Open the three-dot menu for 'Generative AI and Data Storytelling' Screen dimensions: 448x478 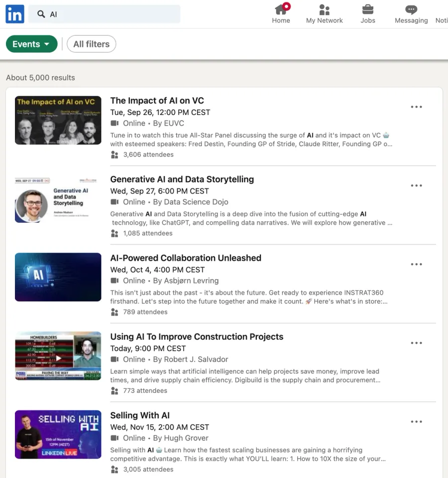pyautogui.click(x=416, y=185)
